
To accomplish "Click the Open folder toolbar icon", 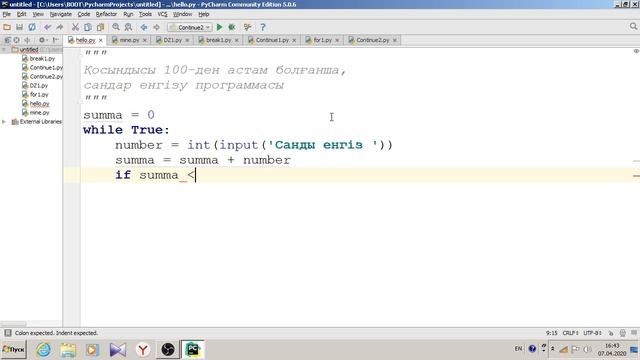I will point(7,27).
